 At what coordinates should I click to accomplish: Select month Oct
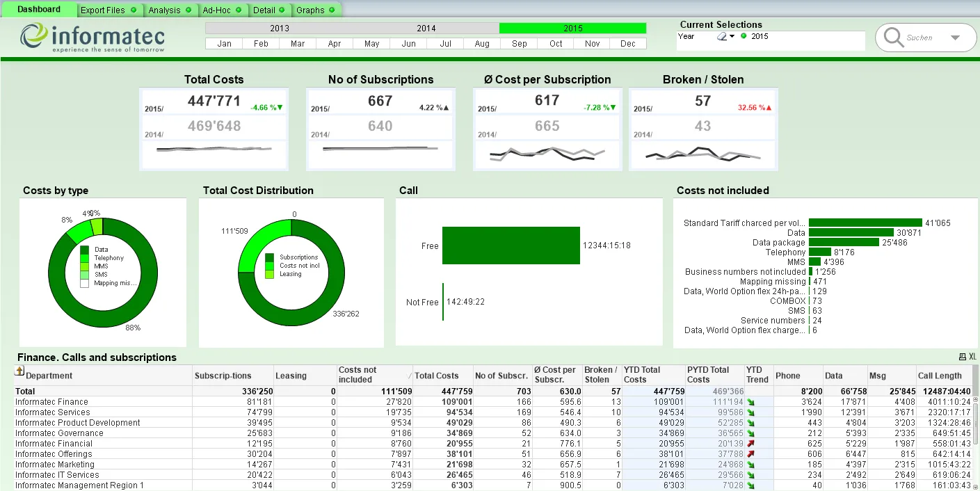(556, 44)
